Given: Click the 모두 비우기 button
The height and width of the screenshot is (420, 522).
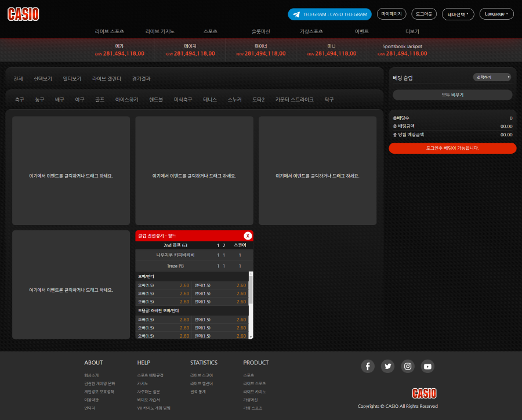Looking at the screenshot, I should click(452, 95).
